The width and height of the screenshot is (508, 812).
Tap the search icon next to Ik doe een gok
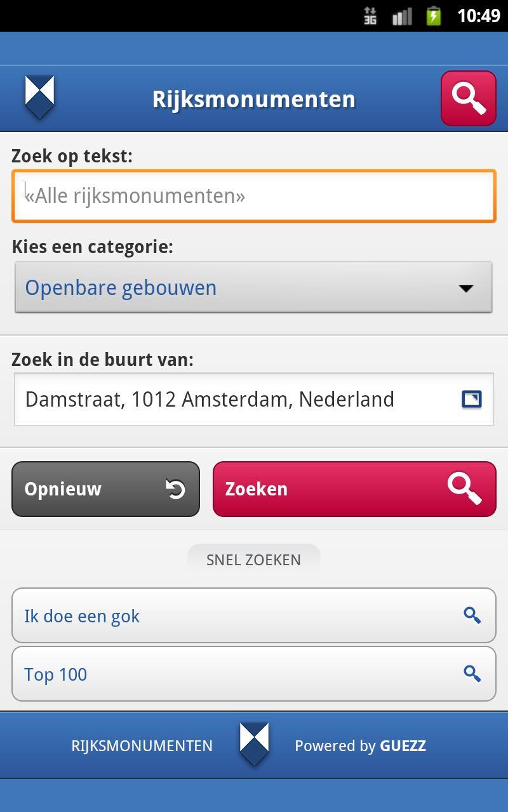(x=472, y=615)
